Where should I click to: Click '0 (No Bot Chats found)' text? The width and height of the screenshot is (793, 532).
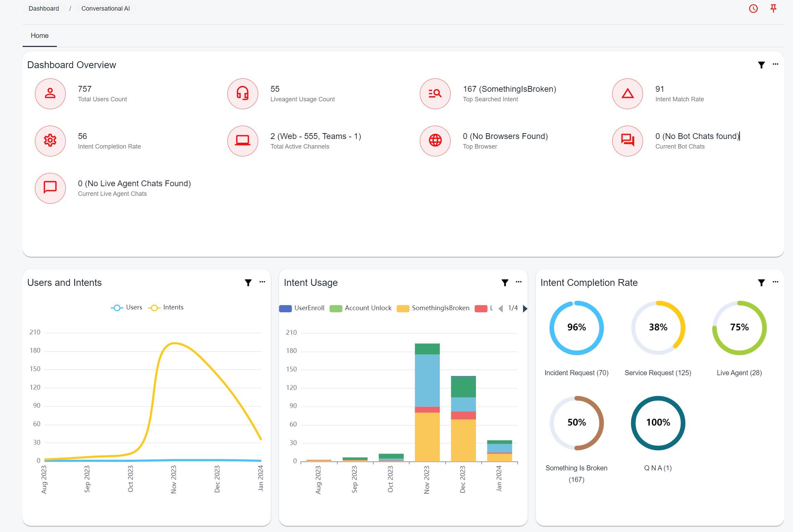(697, 136)
